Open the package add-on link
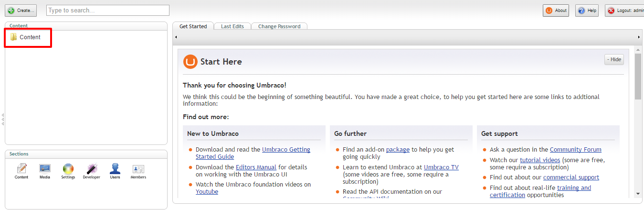The width and height of the screenshot is (644, 210). (398, 150)
